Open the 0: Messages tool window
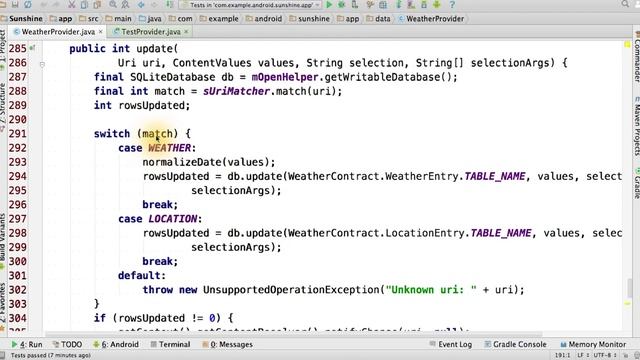 pyautogui.click(x=227, y=344)
